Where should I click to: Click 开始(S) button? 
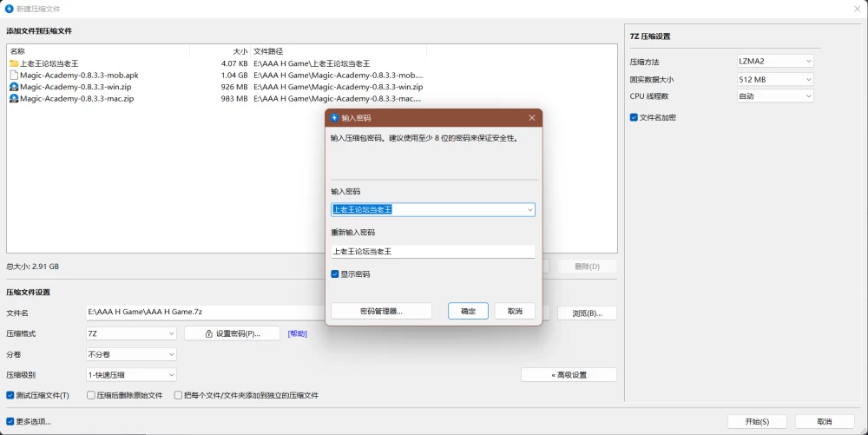(x=757, y=422)
